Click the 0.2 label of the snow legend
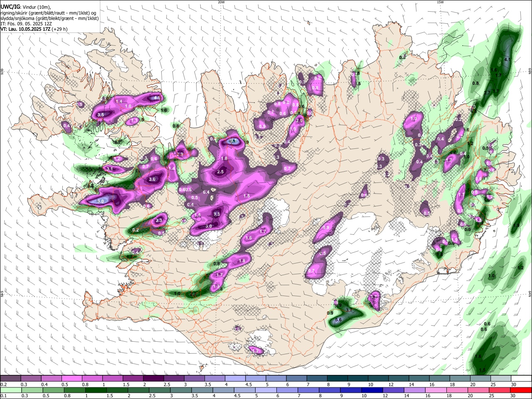Screen dimensions: 532x399 3,384
